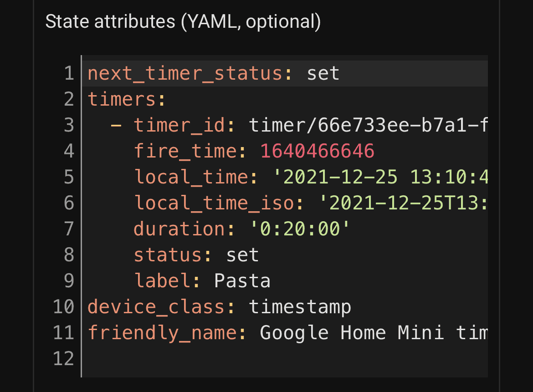Screen dimensions: 533x392
Task: Click the State attributes heading label
Action: tap(182, 21)
